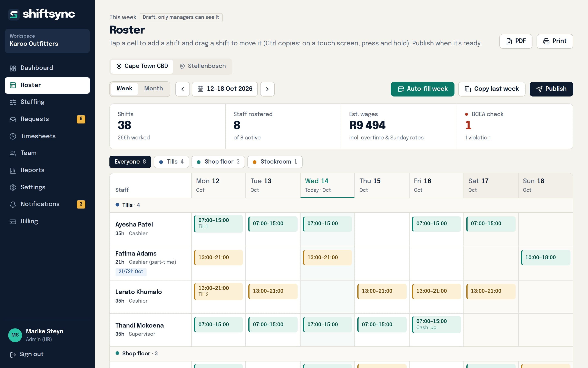Click the Sun 18 column header

click(546, 185)
